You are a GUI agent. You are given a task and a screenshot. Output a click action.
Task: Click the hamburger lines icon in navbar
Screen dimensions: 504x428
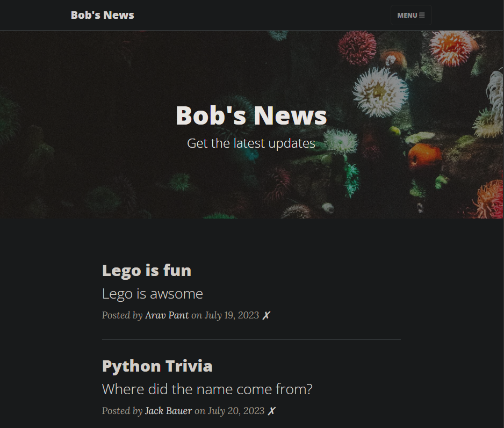coord(422,15)
